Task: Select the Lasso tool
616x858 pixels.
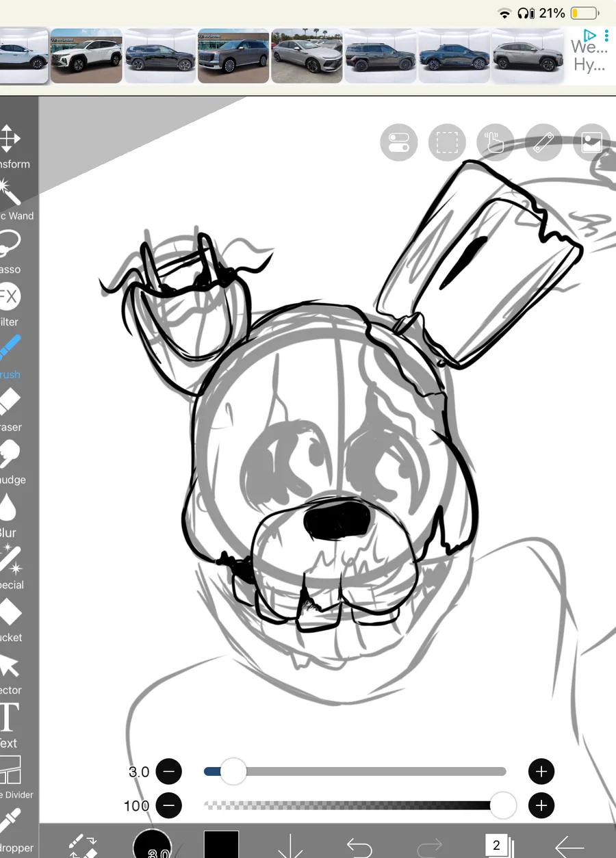Action: pyautogui.click(x=10, y=251)
